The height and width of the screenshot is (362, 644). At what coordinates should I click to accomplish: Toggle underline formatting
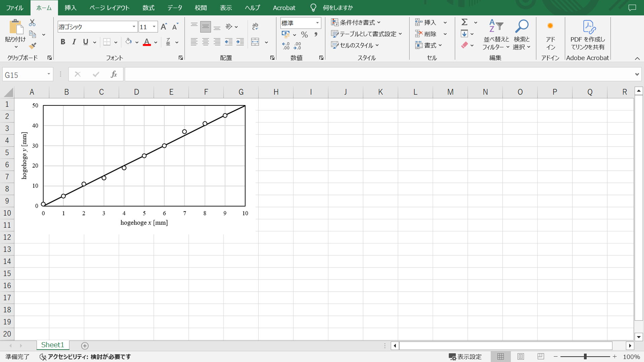coord(85,42)
